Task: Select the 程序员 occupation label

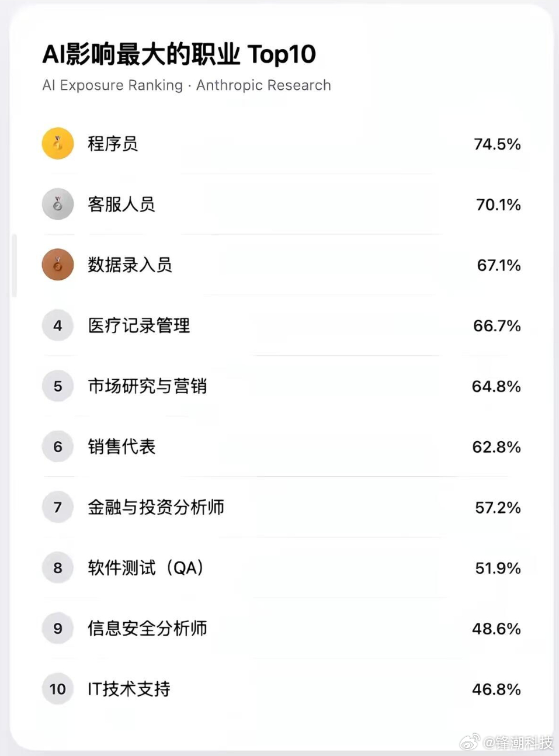Action: (113, 144)
